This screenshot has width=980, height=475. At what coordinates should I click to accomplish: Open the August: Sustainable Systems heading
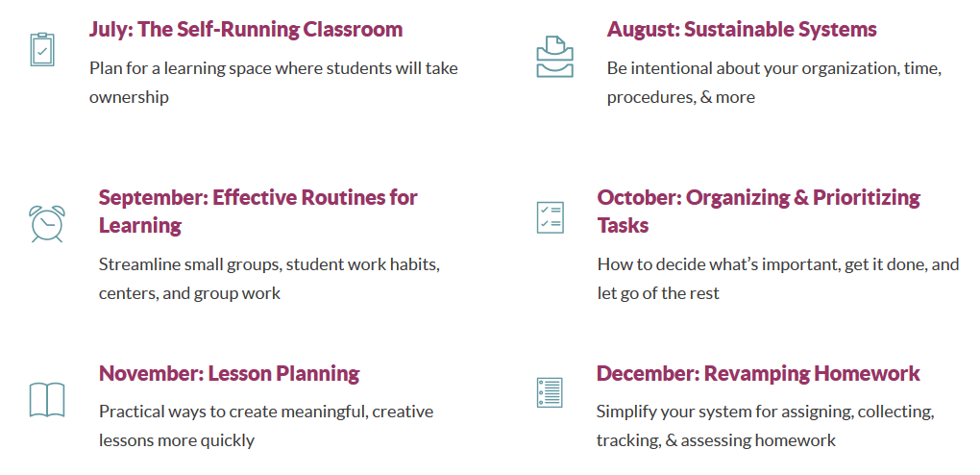742,30
